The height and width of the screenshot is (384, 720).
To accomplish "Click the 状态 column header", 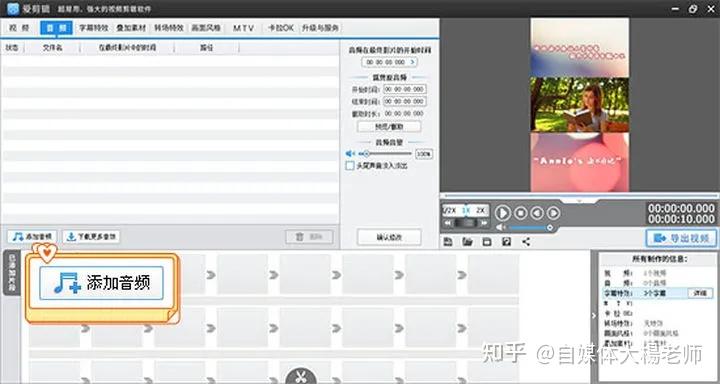I will (12, 47).
